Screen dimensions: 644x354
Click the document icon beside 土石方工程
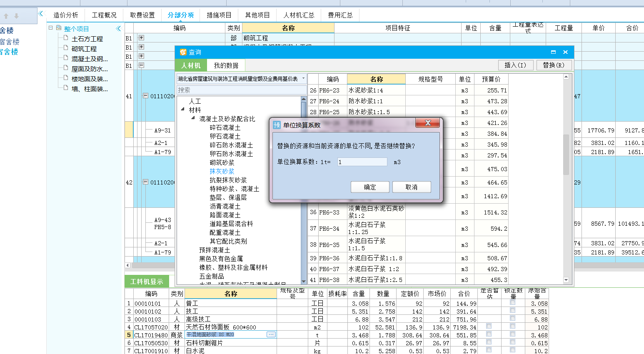[x=66, y=38]
